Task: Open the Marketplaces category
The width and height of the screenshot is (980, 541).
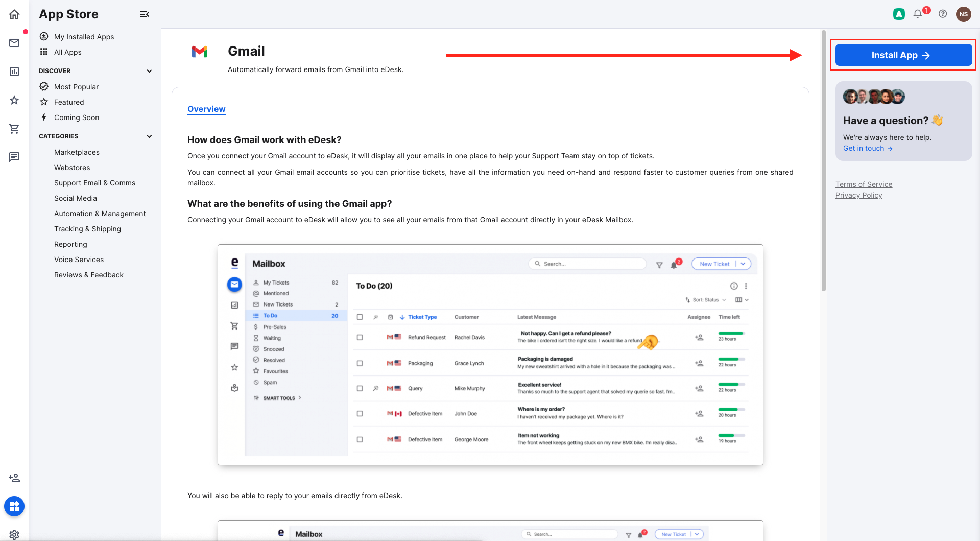Action: pos(77,152)
